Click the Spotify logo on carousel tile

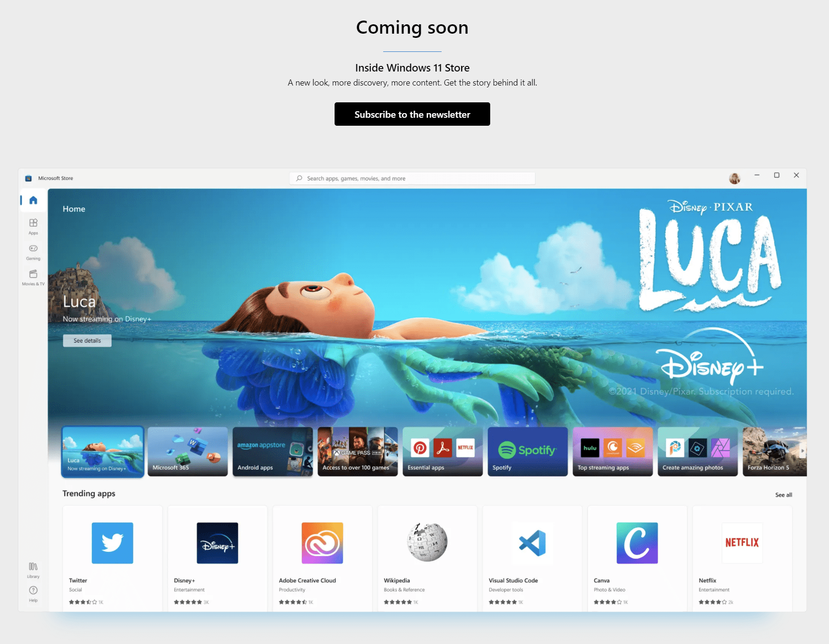pos(527,450)
